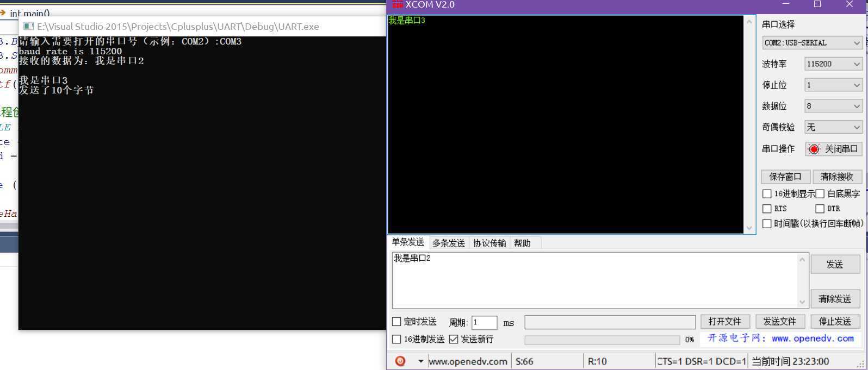Image resolution: width=868 pixels, height=370 pixels.
Task: Switch to the 协议传输 tab
Action: 489,243
